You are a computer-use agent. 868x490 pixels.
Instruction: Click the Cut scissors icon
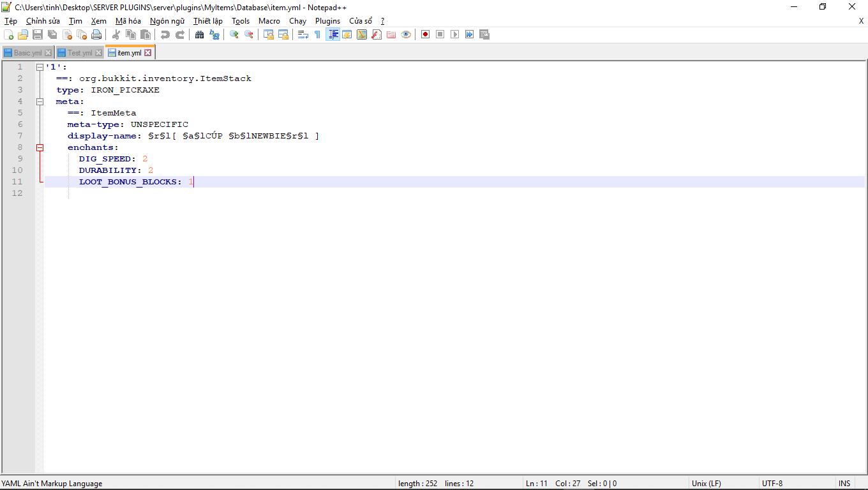tap(116, 34)
